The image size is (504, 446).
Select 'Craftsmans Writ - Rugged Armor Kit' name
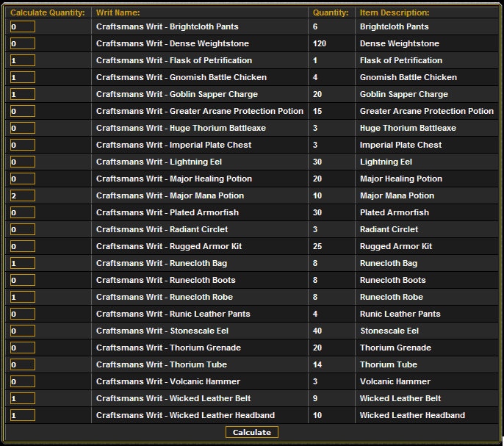(169, 246)
